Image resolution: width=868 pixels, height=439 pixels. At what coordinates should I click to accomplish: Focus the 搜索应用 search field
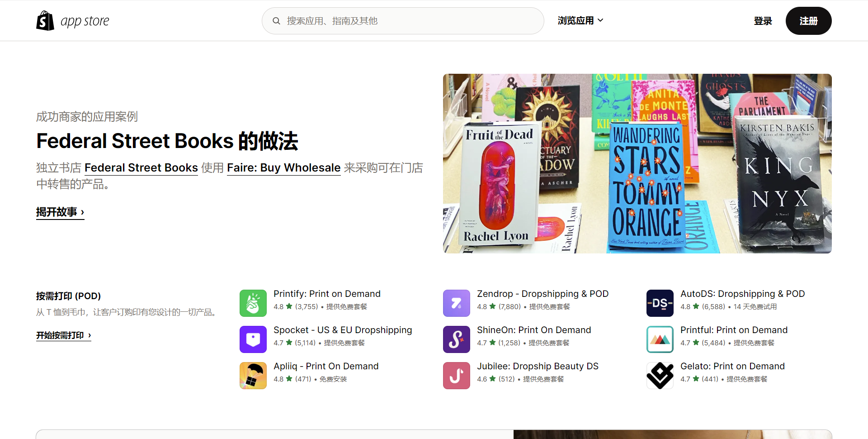(x=403, y=21)
